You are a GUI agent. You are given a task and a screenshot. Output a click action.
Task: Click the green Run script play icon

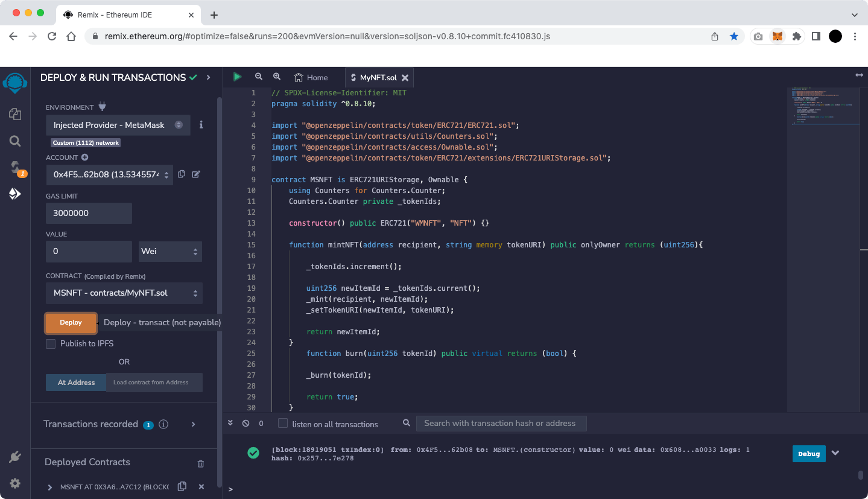tap(238, 77)
